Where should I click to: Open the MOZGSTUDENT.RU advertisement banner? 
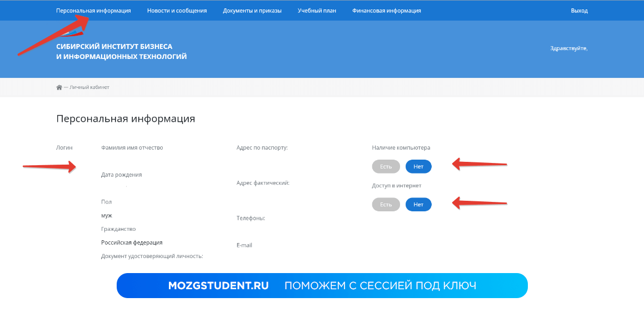click(322, 285)
